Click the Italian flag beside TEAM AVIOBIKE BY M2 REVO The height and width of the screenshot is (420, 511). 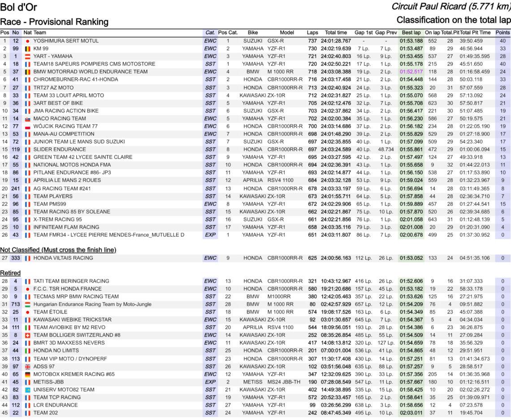[x=27, y=327]
